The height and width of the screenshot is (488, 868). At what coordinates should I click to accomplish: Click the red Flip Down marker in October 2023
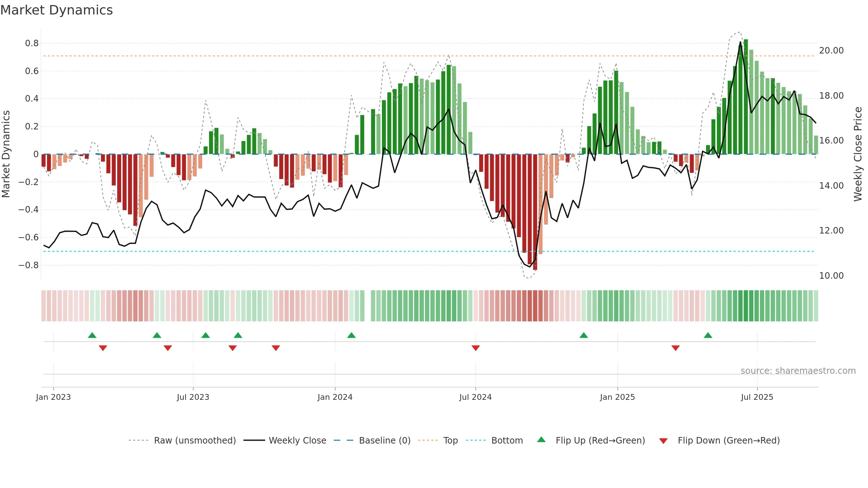[x=276, y=348]
